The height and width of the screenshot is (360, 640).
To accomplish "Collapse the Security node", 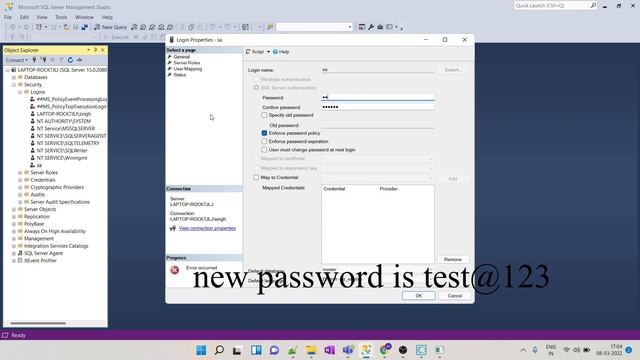I will click(x=14, y=84).
